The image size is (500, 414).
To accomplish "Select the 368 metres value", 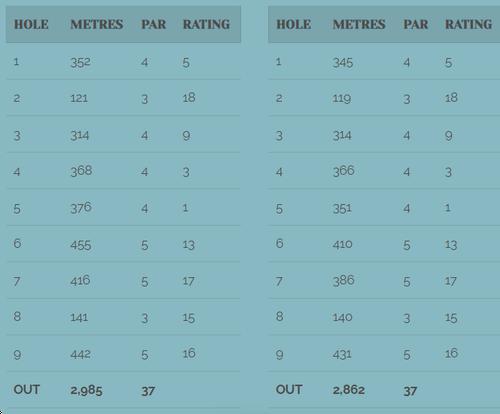I will pyautogui.click(x=81, y=171).
